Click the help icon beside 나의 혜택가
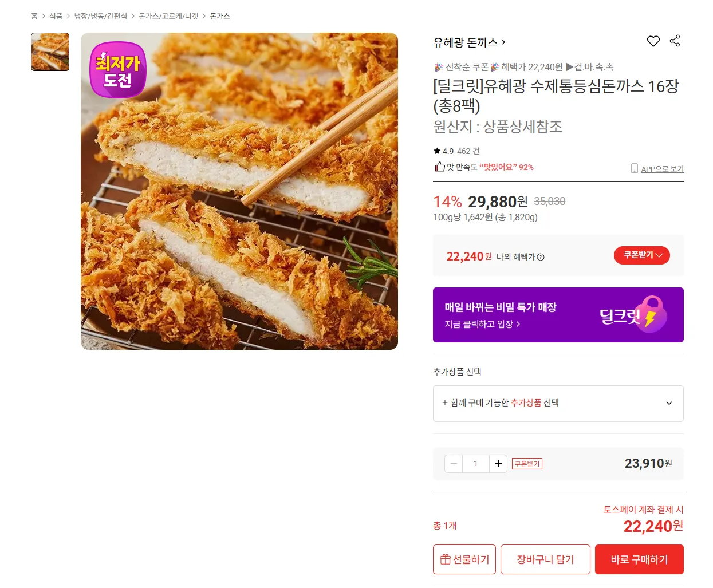This screenshot has width=713, height=588. click(541, 257)
